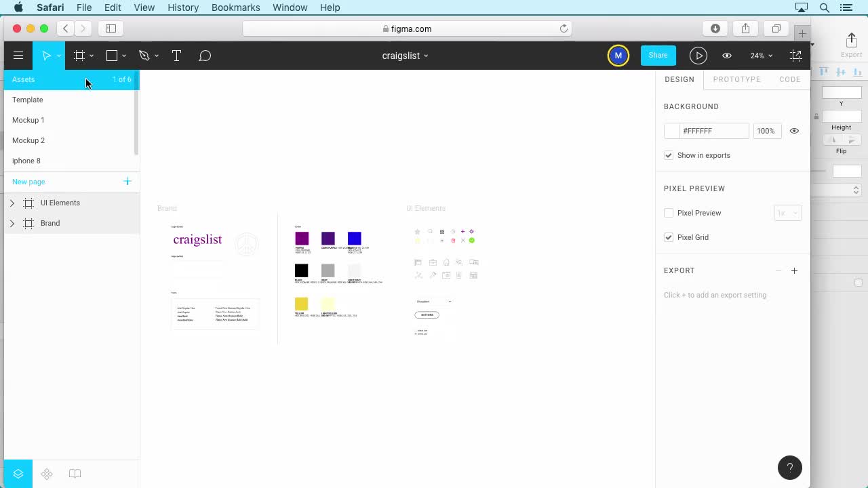Screen dimensions: 868x488
Task: Open the Components assets tab icon
Action: tap(47, 474)
